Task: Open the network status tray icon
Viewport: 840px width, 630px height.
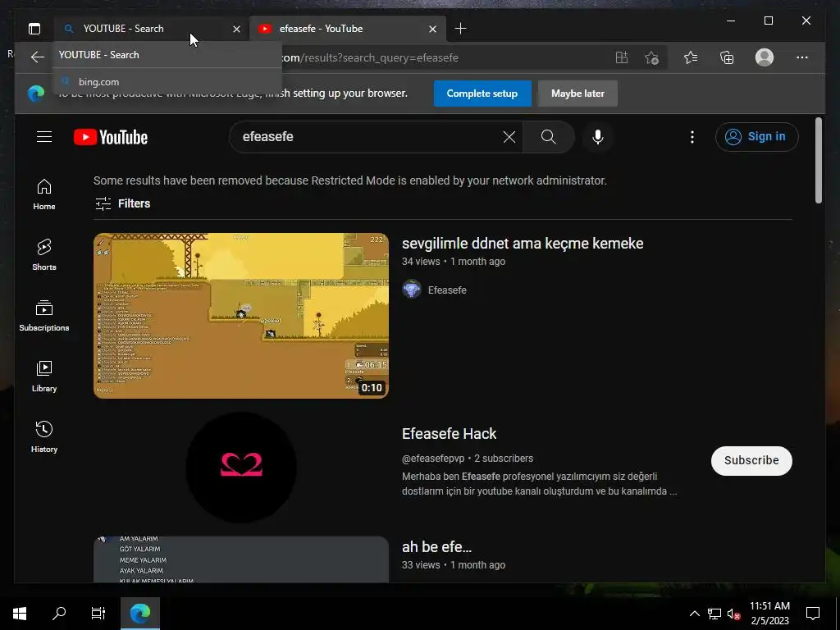Action: (714, 614)
